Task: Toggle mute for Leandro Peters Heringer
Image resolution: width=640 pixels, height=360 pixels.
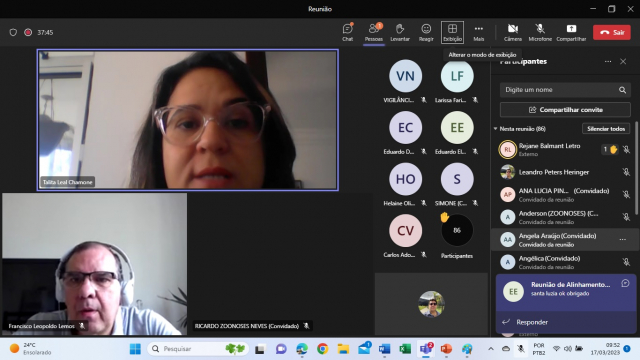Action: point(626,172)
